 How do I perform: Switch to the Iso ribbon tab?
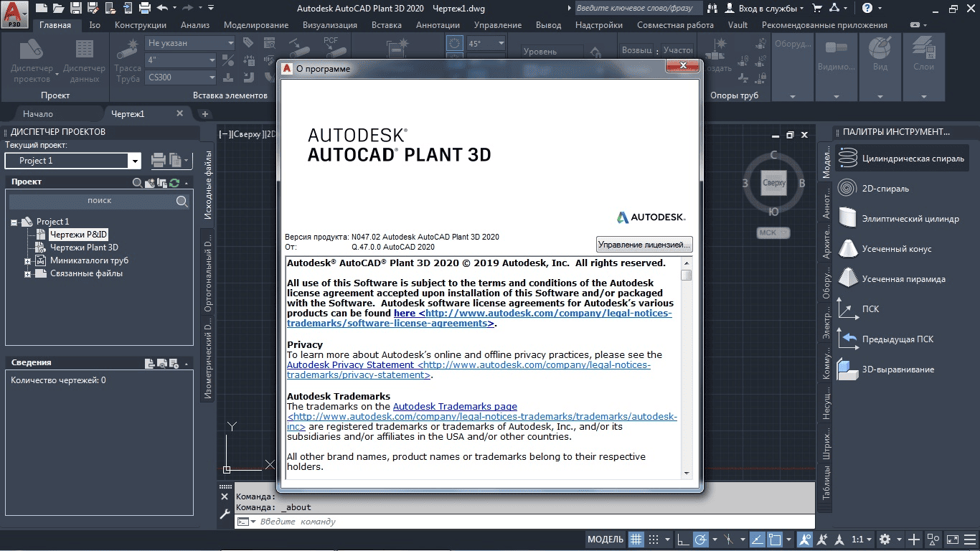pyautogui.click(x=95, y=25)
